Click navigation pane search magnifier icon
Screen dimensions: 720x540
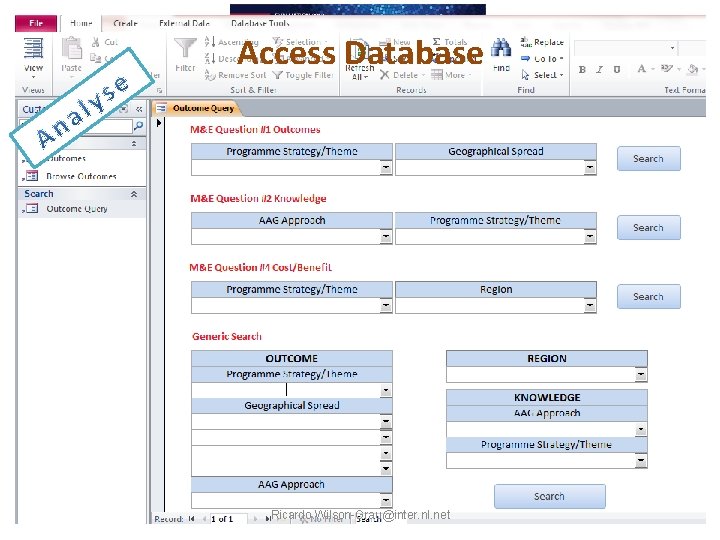tap(138, 126)
